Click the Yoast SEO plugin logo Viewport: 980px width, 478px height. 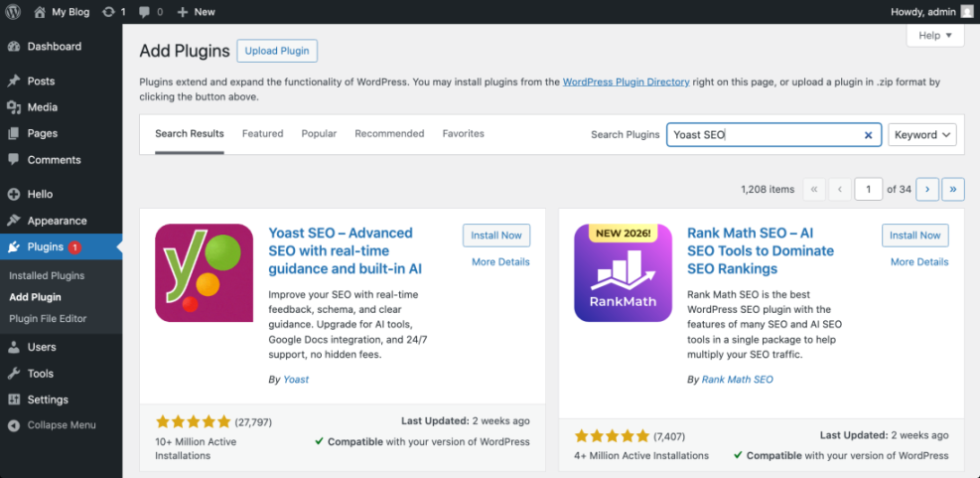[x=204, y=272]
